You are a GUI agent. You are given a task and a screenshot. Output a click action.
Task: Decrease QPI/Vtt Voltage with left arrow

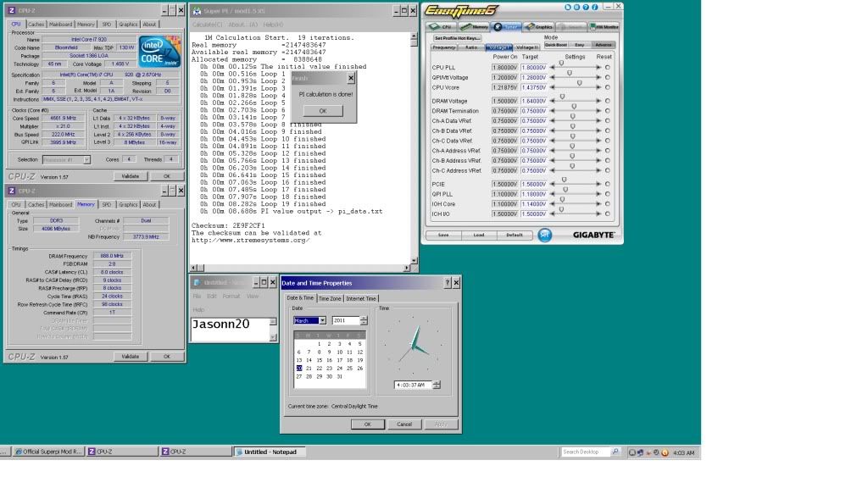[x=553, y=77]
